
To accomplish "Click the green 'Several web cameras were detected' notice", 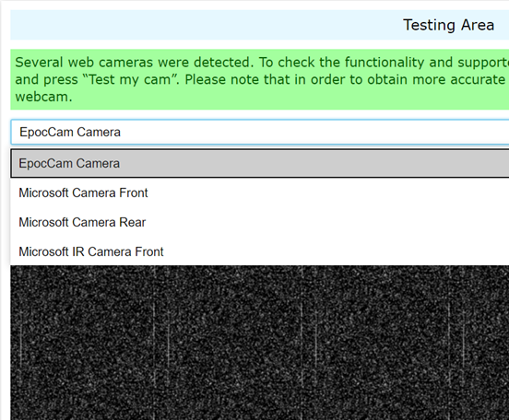I will [x=260, y=79].
